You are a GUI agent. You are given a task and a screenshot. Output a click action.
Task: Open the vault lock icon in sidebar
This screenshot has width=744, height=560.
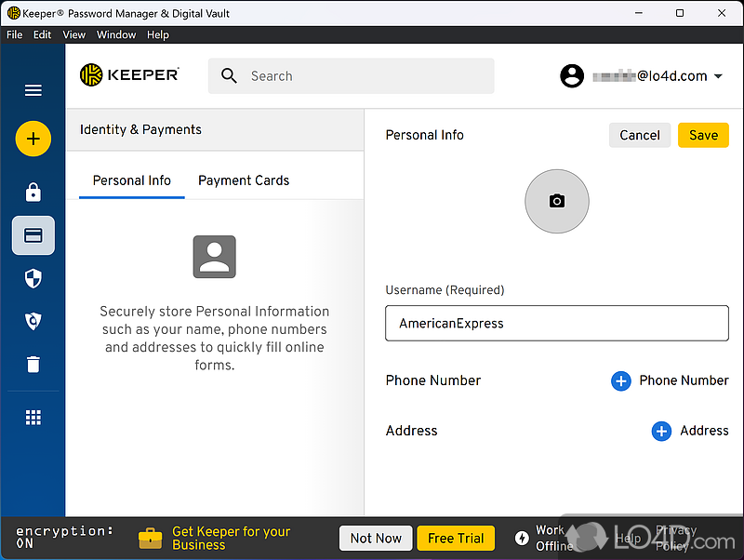(x=33, y=193)
